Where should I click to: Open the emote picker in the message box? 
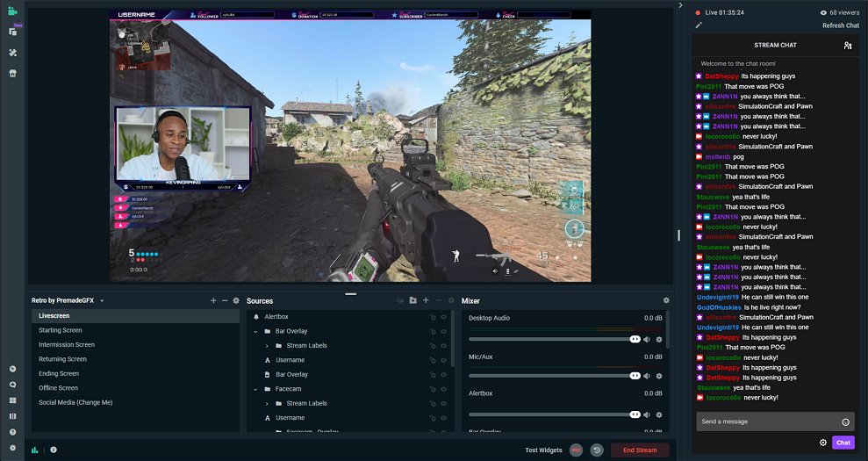(845, 422)
